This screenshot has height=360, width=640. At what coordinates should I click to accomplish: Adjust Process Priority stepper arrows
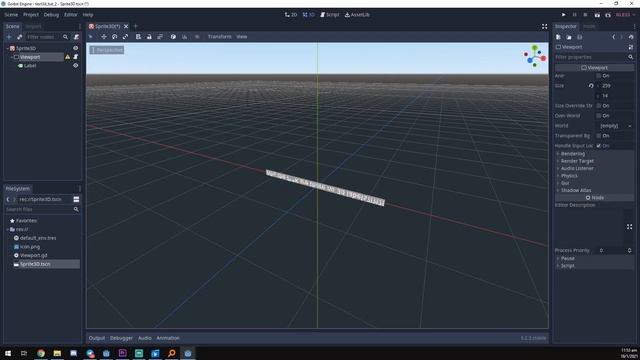coord(629,251)
